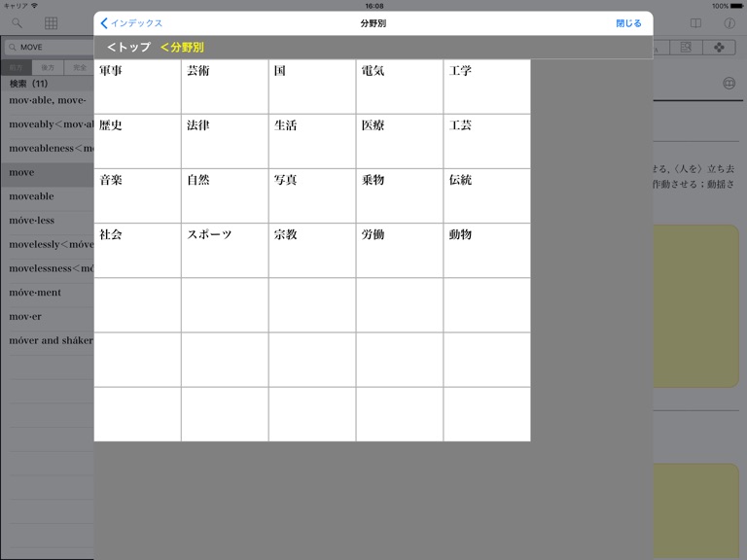
Task: Open the 自然 category
Action: click(225, 195)
